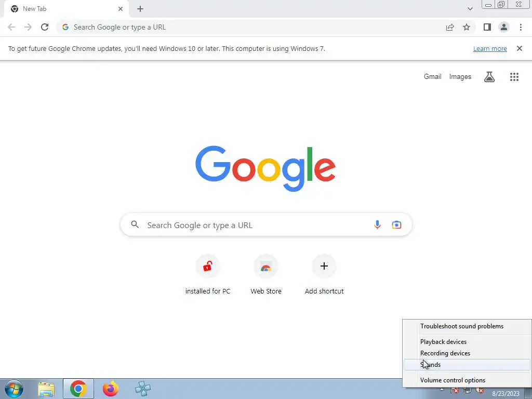This screenshot has height=399, width=532.
Task: Open the Google apps grid
Action: tap(514, 77)
